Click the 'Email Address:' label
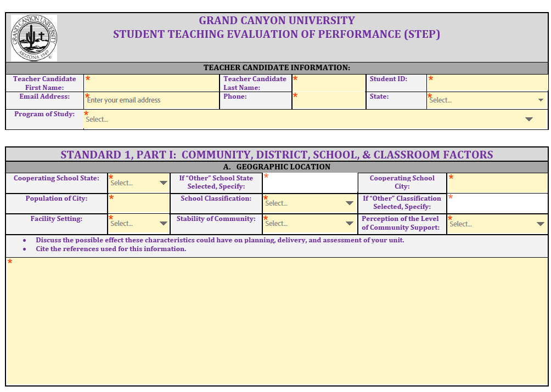551x392 pixels. coord(44,96)
